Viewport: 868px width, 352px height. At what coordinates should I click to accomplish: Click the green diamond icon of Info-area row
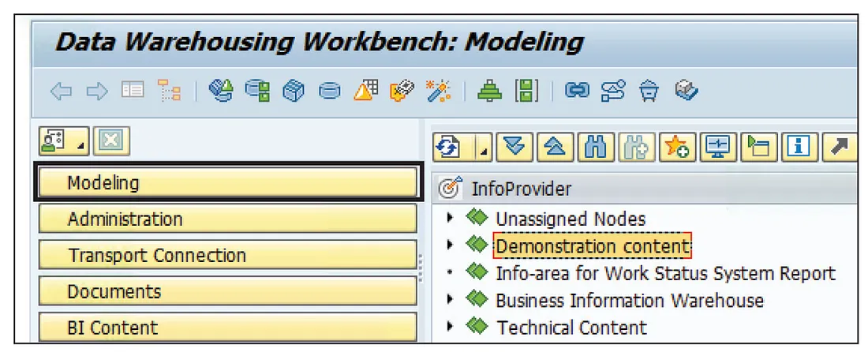click(476, 271)
